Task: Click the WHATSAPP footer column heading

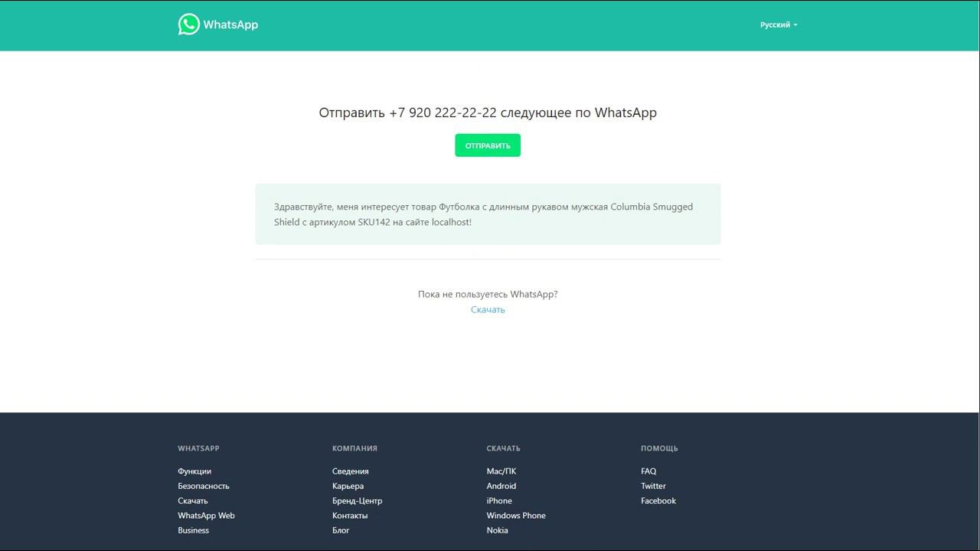Action: pos(199,448)
